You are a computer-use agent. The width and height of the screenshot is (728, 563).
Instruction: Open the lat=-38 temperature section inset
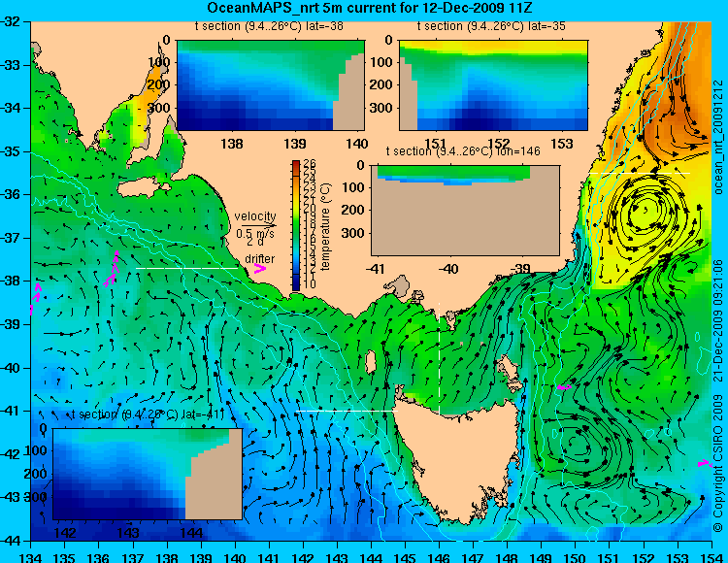pos(271,85)
